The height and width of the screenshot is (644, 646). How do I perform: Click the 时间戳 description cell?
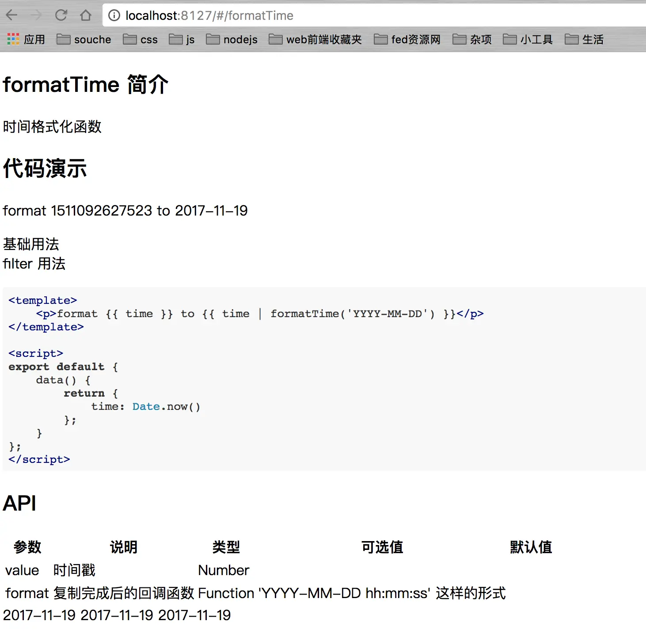pos(74,570)
